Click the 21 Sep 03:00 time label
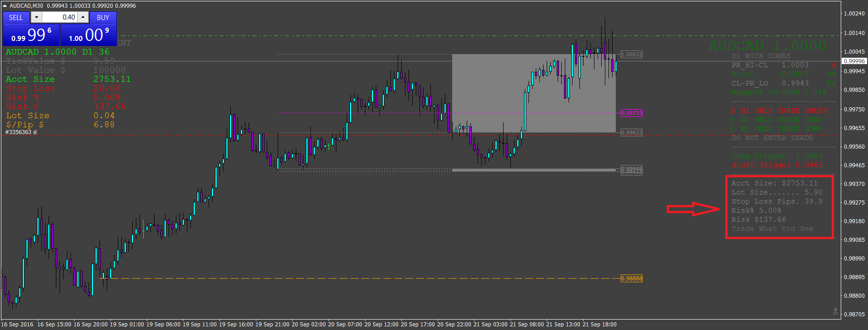Image resolution: width=868 pixels, height=330 pixels. pyautogui.click(x=490, y=325)
